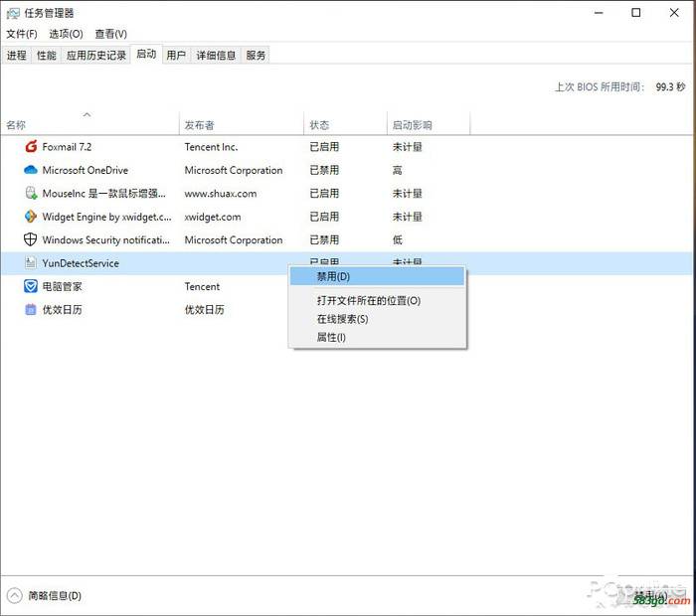The image size is (696, 616).
Task: Choose 属性(I) in context menu
Action: tap(377, 337)
